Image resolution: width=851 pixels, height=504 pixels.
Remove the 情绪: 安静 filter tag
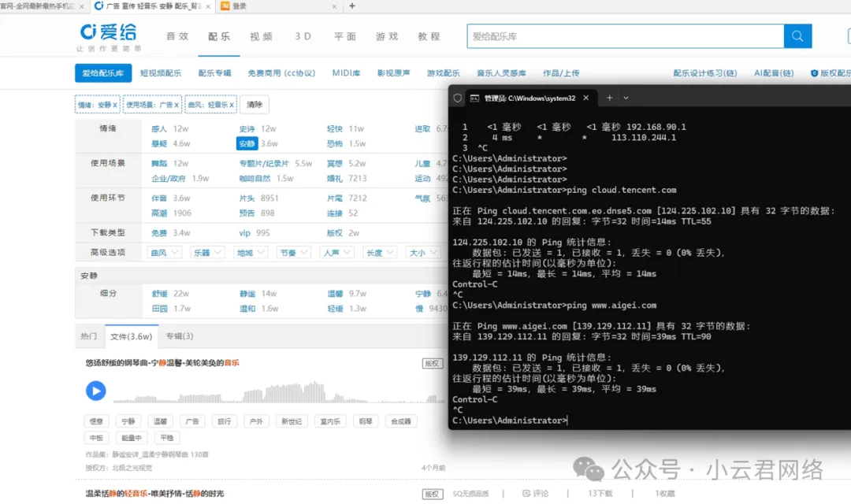coord(115,105)
